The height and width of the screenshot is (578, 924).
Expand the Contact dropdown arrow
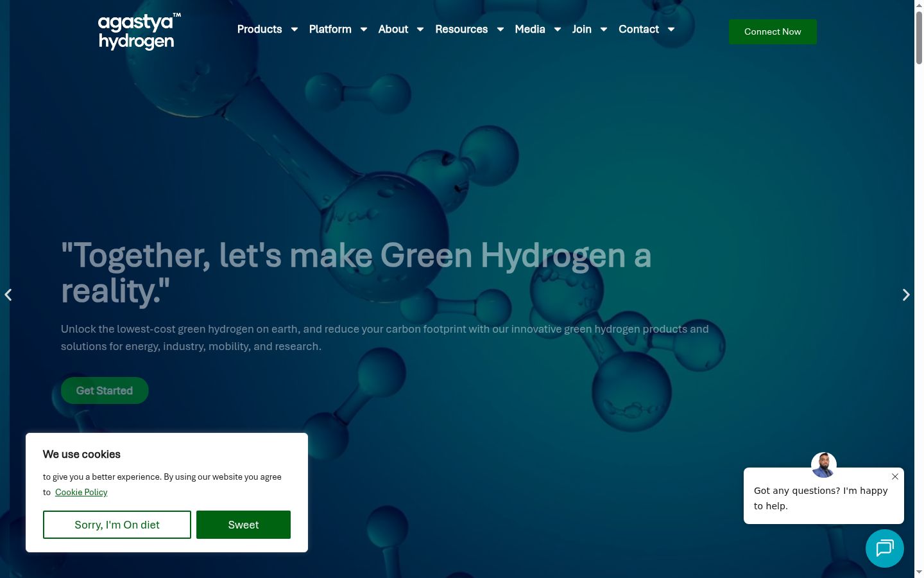pyautogui.click(x=671, y=30)
